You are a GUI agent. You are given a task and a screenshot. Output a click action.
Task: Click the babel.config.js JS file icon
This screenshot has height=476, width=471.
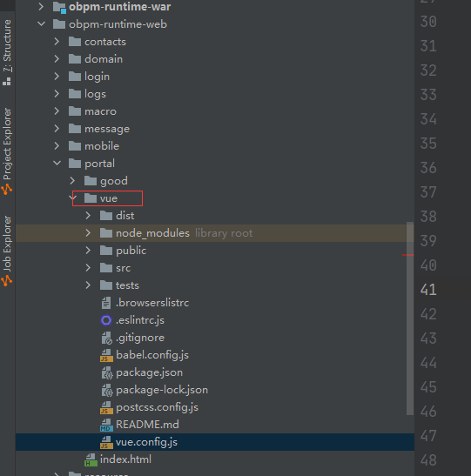106,355
